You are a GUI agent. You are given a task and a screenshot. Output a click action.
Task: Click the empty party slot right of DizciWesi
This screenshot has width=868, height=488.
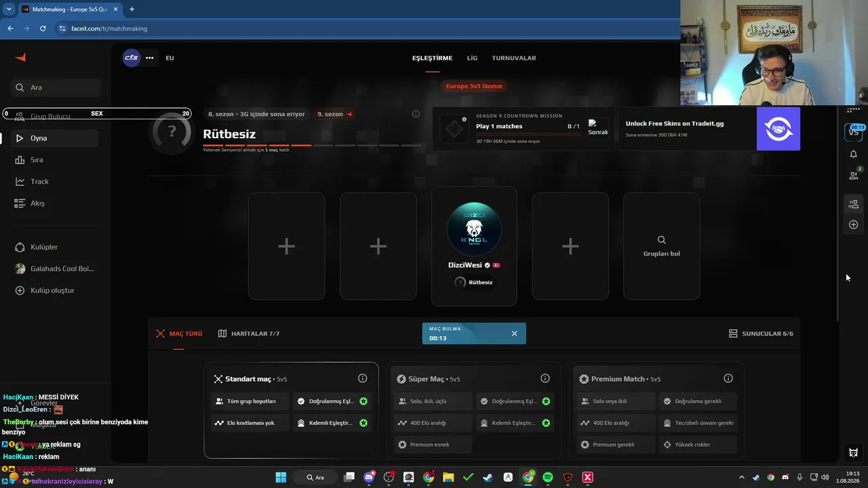(x=570, y=246)
